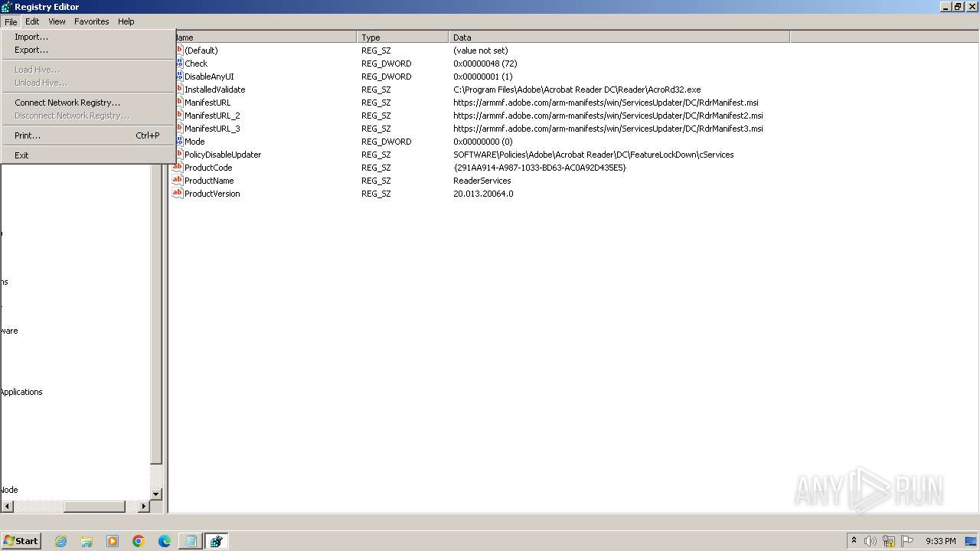Launch Microsoft Edge from taskbar
Screen dimensions: 980x551
[x=165, y=541]
